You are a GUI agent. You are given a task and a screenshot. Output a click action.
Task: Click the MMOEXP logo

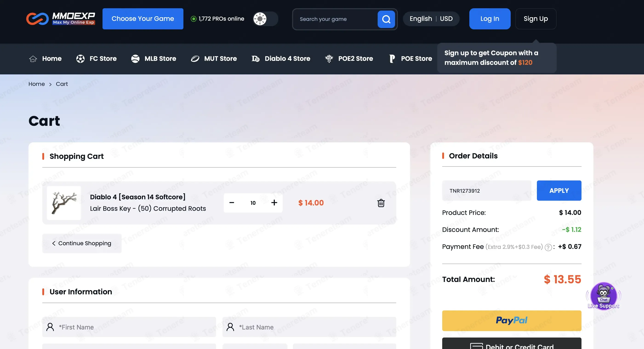tap(60, 19)
